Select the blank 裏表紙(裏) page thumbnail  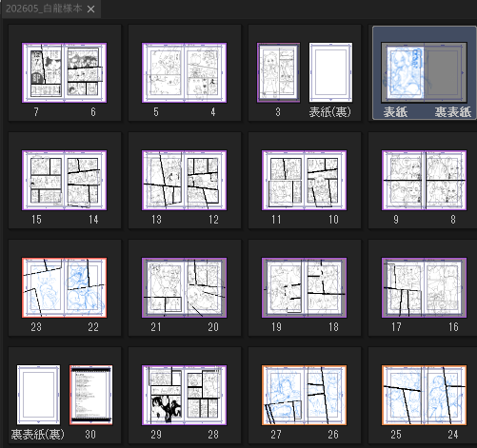point(38,395)
